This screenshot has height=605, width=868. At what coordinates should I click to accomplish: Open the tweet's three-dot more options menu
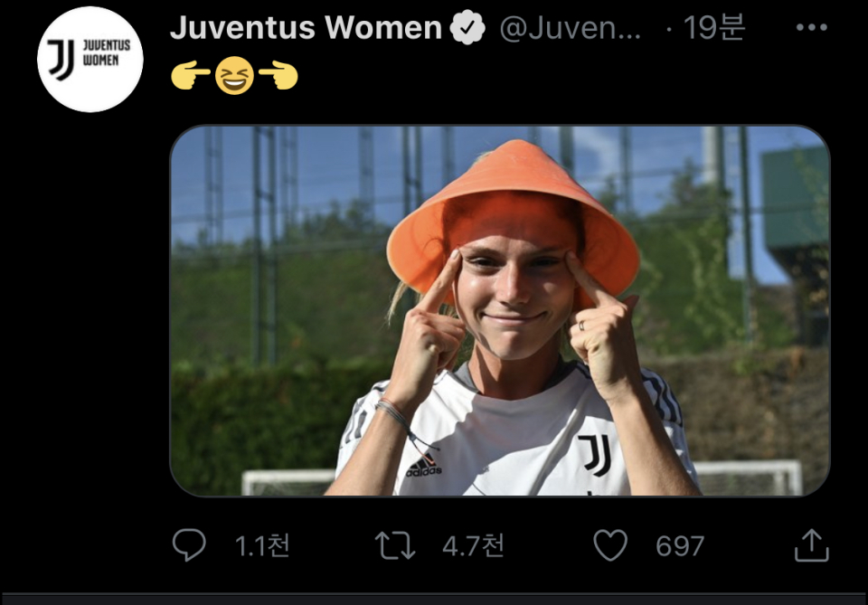tap(811, 27)
